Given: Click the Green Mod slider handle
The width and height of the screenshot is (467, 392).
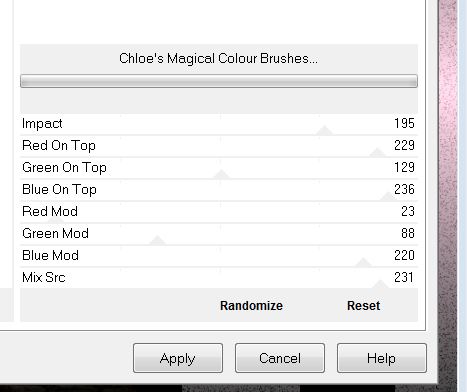Looking at the screenshot, I should coord(157,240).
